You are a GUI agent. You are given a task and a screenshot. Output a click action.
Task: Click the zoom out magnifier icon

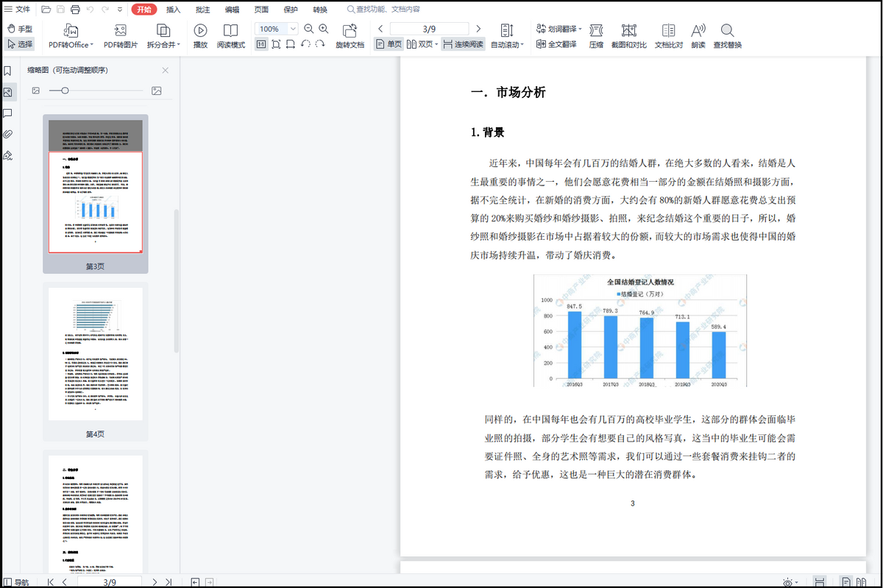(309, 29)
